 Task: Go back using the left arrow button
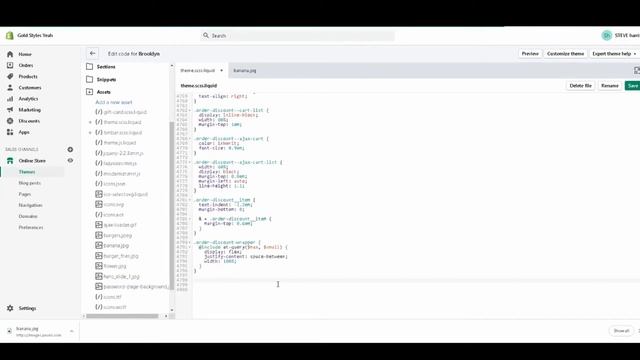point(93,53)
